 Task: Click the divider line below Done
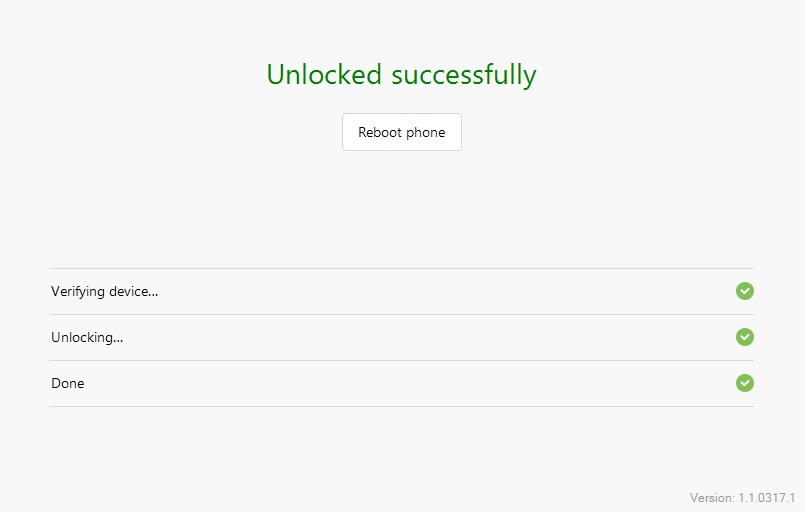point(401,406)
